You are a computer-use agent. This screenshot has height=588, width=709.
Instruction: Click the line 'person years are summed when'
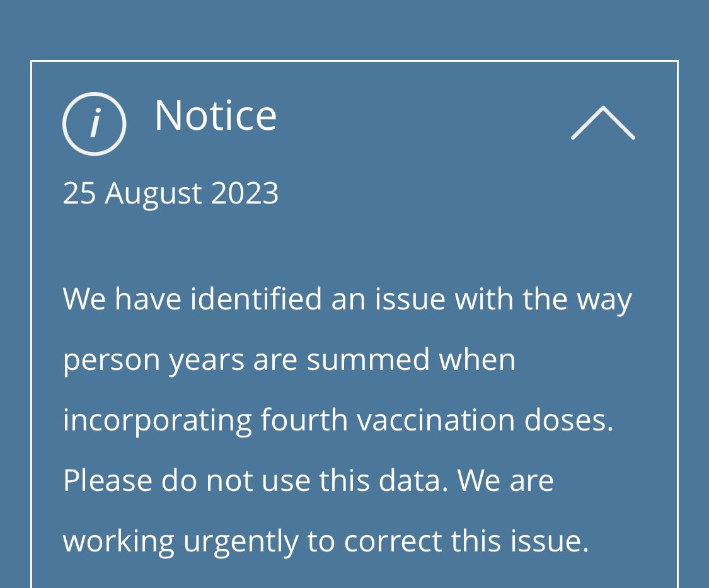[289, 360]
